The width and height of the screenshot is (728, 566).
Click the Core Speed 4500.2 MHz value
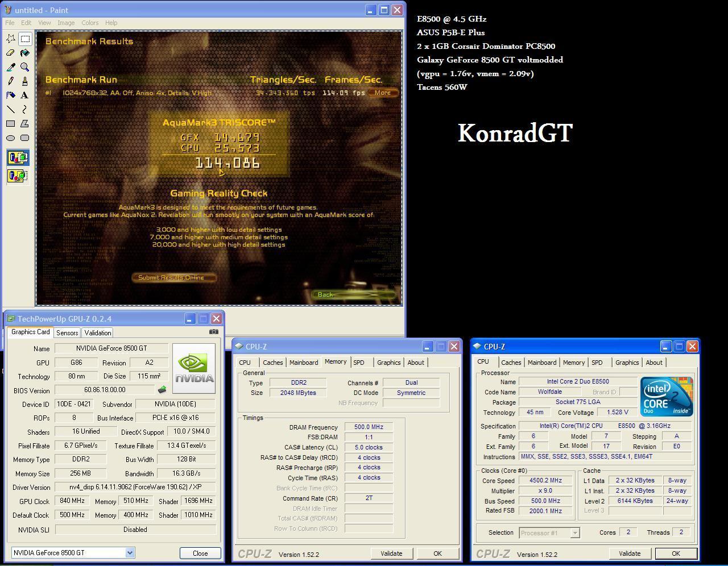pos(545,481)
